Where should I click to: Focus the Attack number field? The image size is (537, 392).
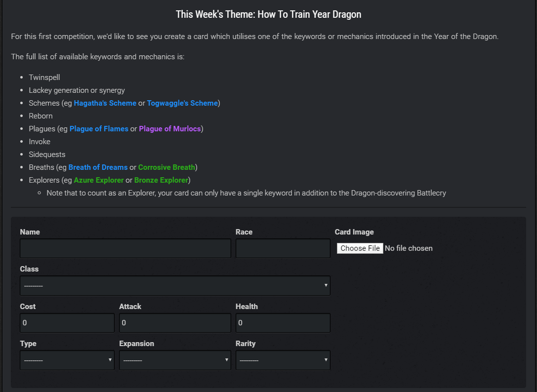[x=175, y=323]
